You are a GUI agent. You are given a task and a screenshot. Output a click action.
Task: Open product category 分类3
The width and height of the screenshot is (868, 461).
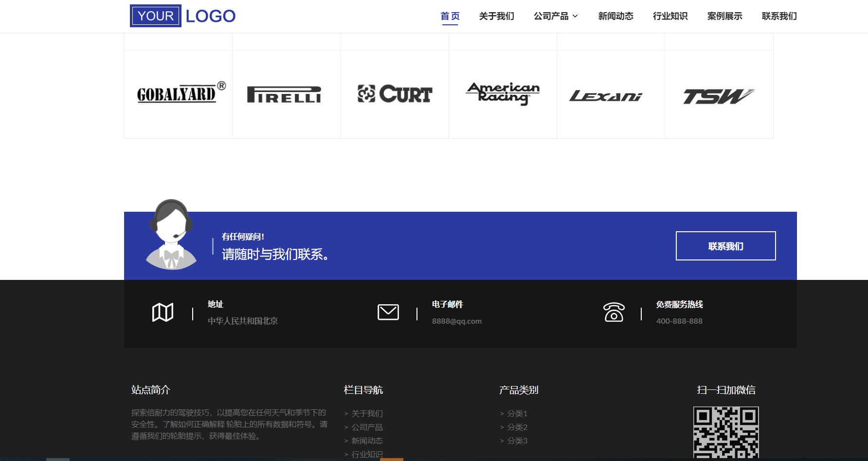tap(517, 441)
